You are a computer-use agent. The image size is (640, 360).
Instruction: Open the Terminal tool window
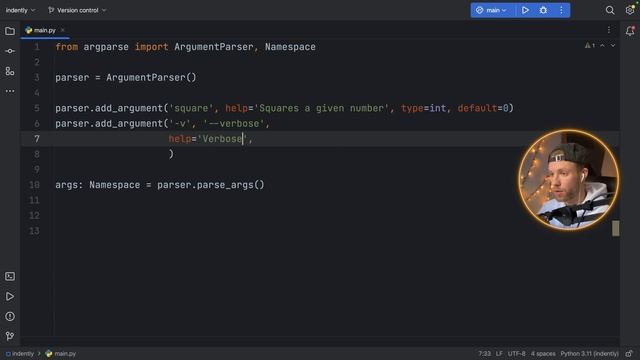(x=10, y=276)
